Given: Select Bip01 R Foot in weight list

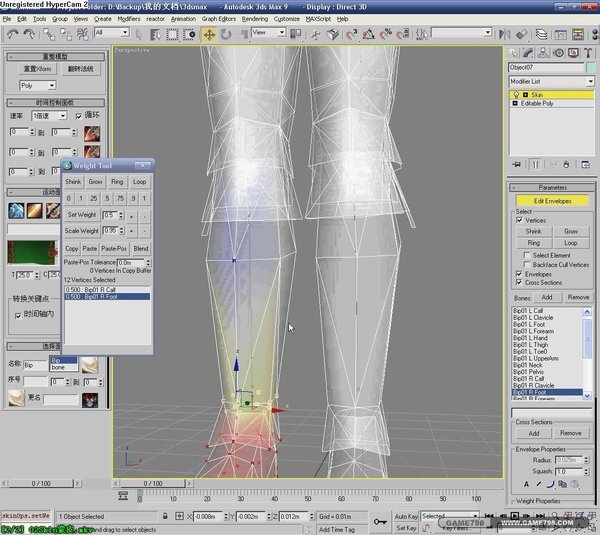Looking at the screenshot, I should [x=107, y=297].
